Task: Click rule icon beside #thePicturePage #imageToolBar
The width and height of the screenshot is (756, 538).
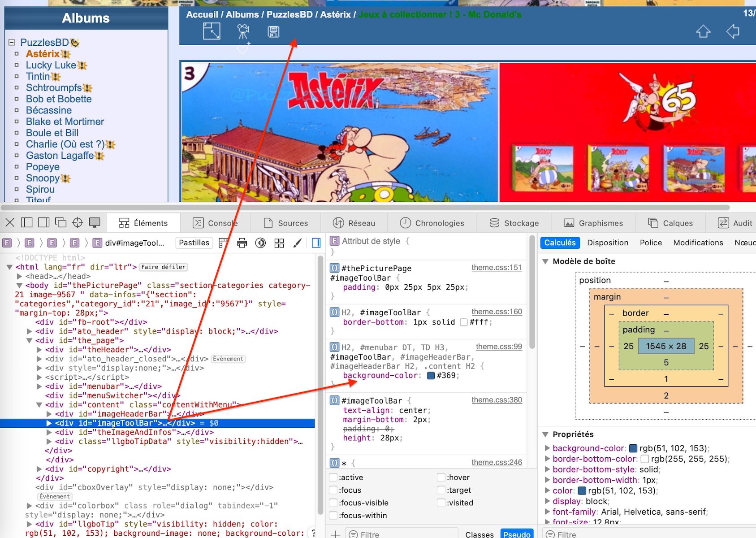Action: click(334, 268)
